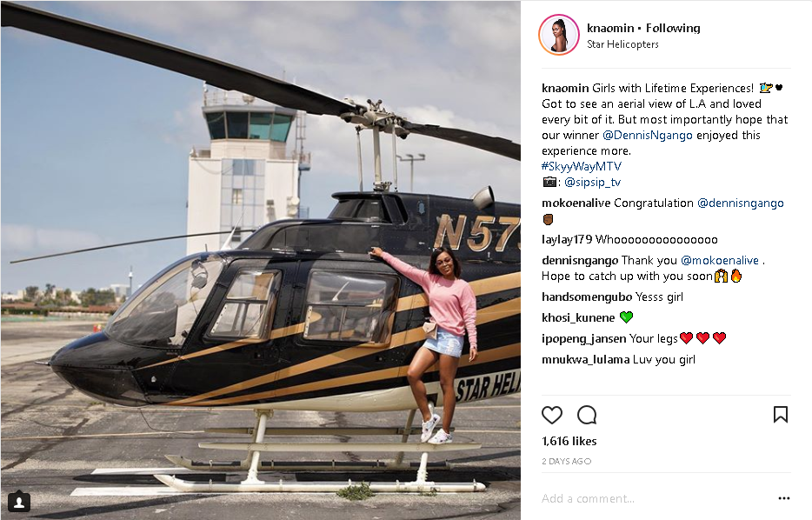Open the @mokoenalive mention in the reply
Image resolution: width=812 pixels, height=520 pixels.
coord(720,261)
